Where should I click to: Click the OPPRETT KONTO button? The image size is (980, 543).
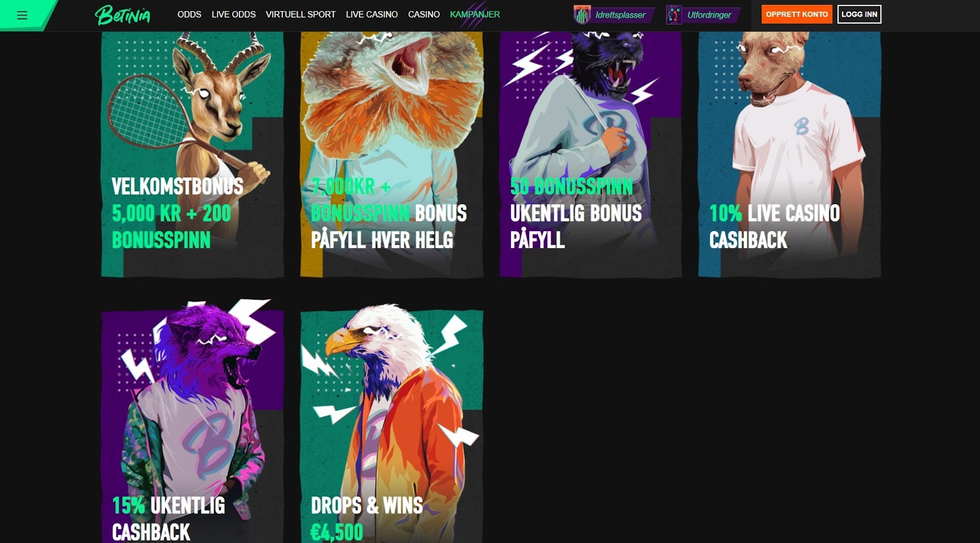coord(797,14)
